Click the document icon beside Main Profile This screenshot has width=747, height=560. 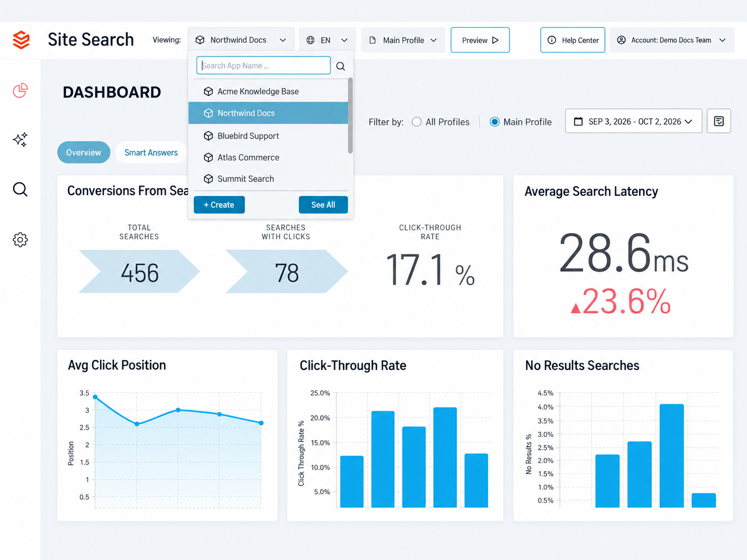click(x=372, y=40)
